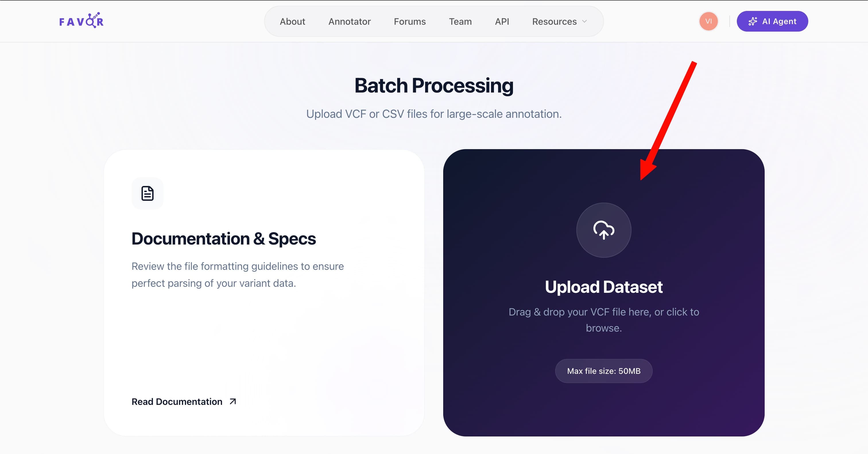Image resolution: width=868 pixels, height=454 pixels.
Task: Expand the Resources dropdown menu
Action: [560, 21]
